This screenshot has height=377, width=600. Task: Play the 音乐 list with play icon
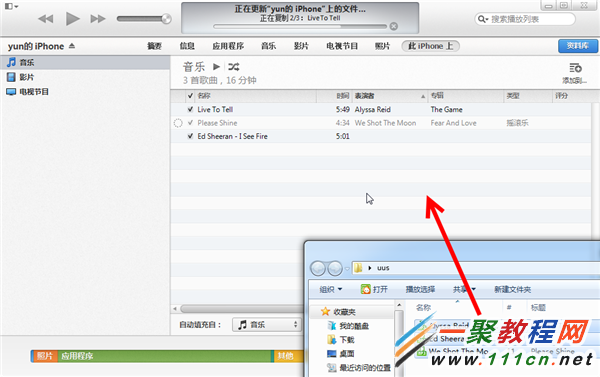click(216, 67)
